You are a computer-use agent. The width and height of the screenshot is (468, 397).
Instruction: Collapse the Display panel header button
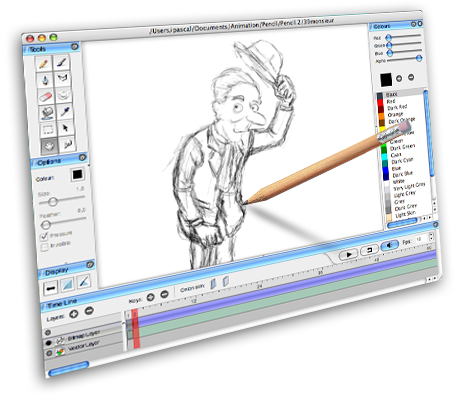90,265
